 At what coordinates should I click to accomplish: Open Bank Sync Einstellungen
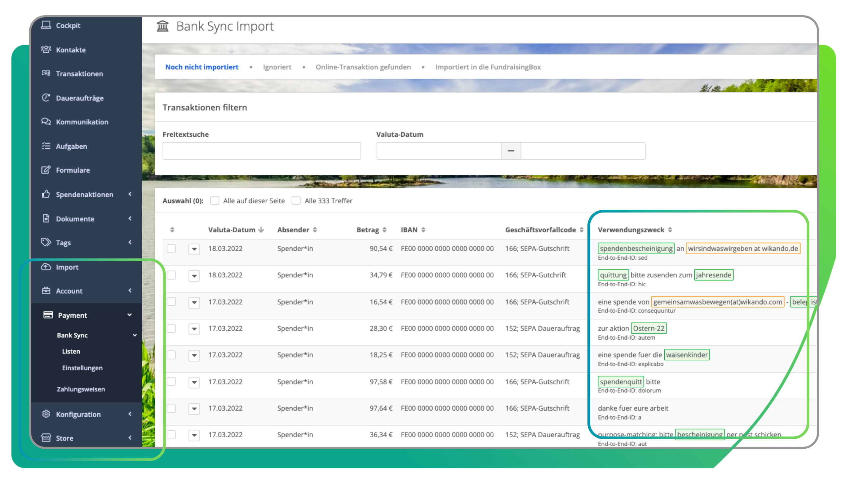[x=82, y=368]
